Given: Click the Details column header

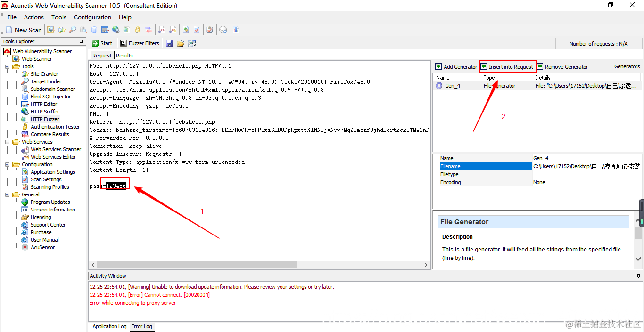Looking at the screenshot, I should [587, 78].
